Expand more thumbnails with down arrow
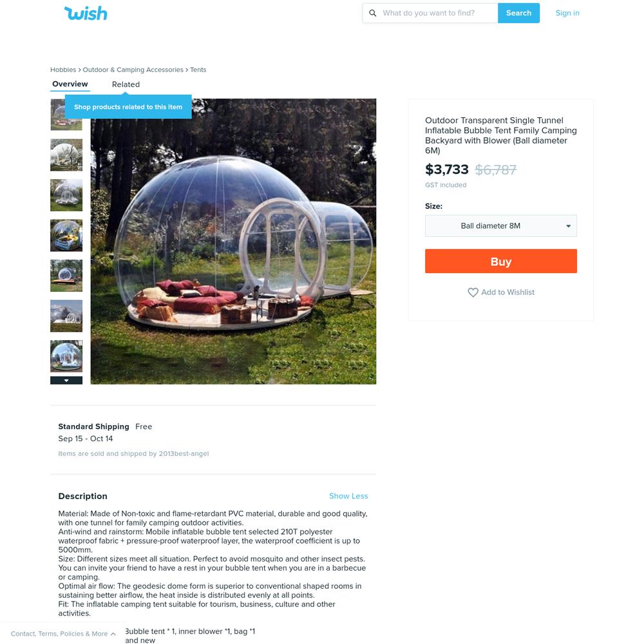Image resolution: width=644 pixels, height=644 pixels. tap(66, 381)
